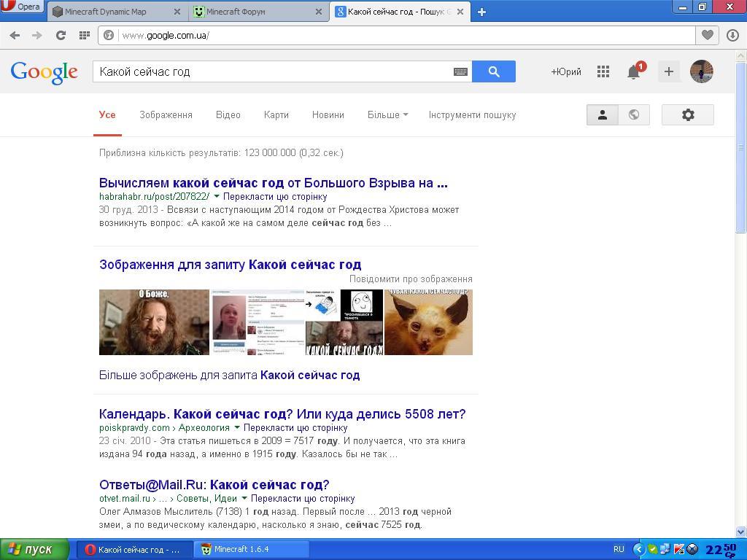747x560 pixels.
Task: Show personal results with person icon
Action: 602,114
